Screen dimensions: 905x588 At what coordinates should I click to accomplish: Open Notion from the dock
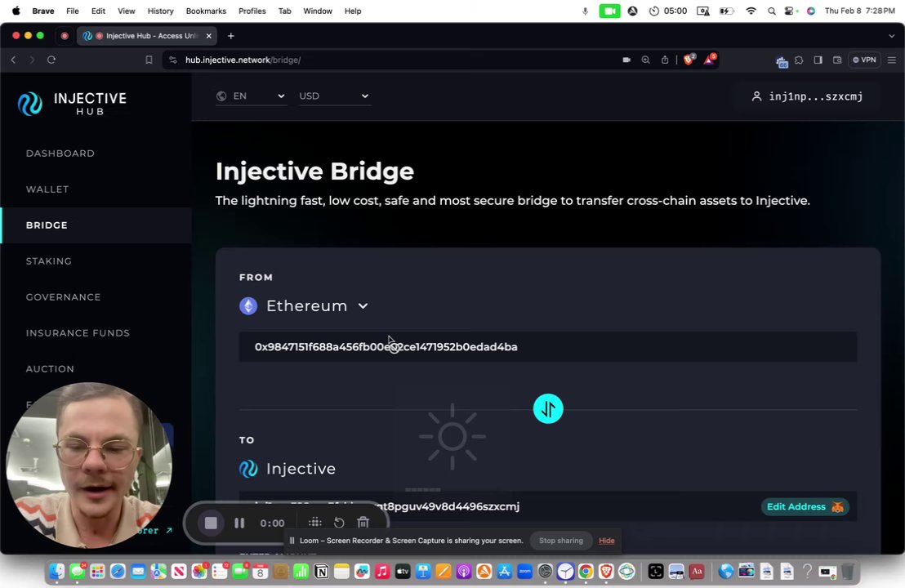(x=322, y=572)
